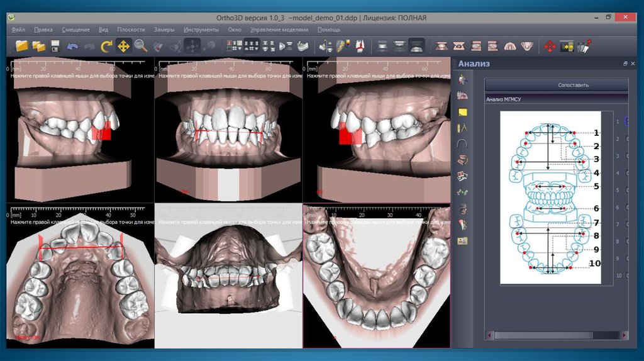644x361 pixels.
Task: Open the dental arch icon in side panel
Action: [x=463, y=143]
